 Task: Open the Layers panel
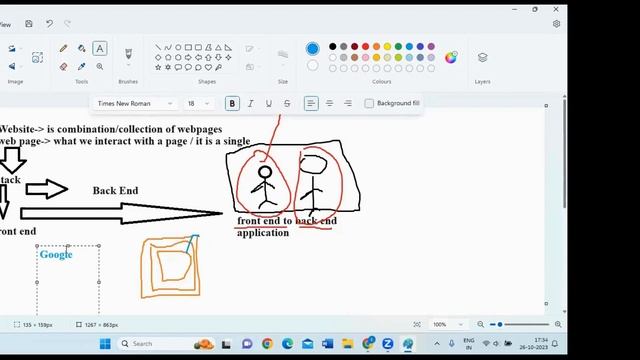click(x=482, y=58)
